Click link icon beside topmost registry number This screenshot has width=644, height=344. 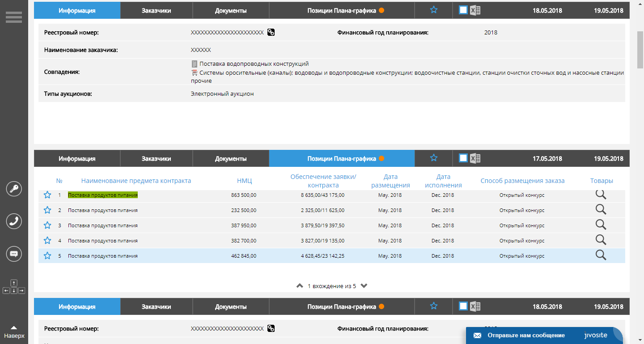(271, 32)
